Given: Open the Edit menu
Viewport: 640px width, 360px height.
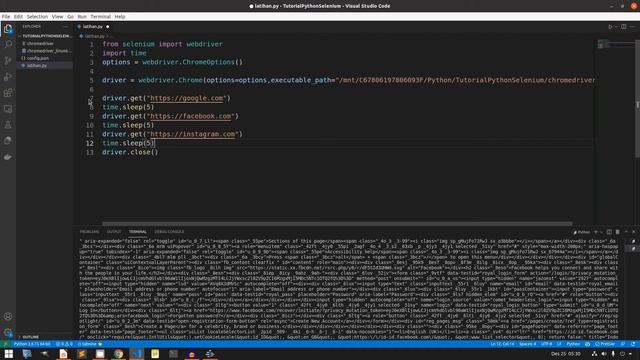Looking at the screenshot, I should 18,17.
